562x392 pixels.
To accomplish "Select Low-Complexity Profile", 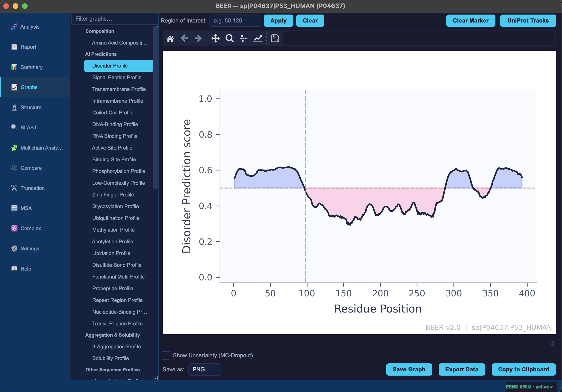I will pyautogui.click(x=119, y=183).
